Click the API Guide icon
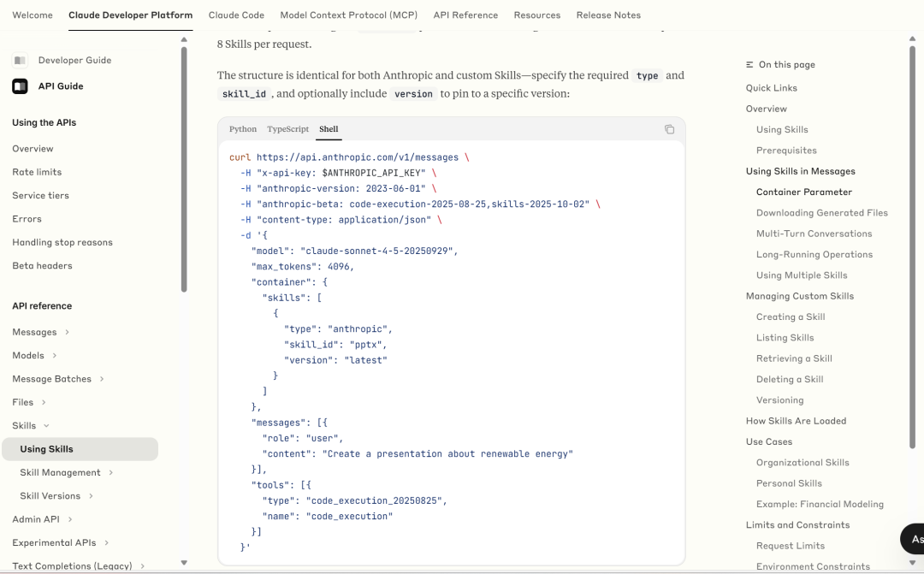The height and width of the screenshot is (574, 924). tap(20, 86)
